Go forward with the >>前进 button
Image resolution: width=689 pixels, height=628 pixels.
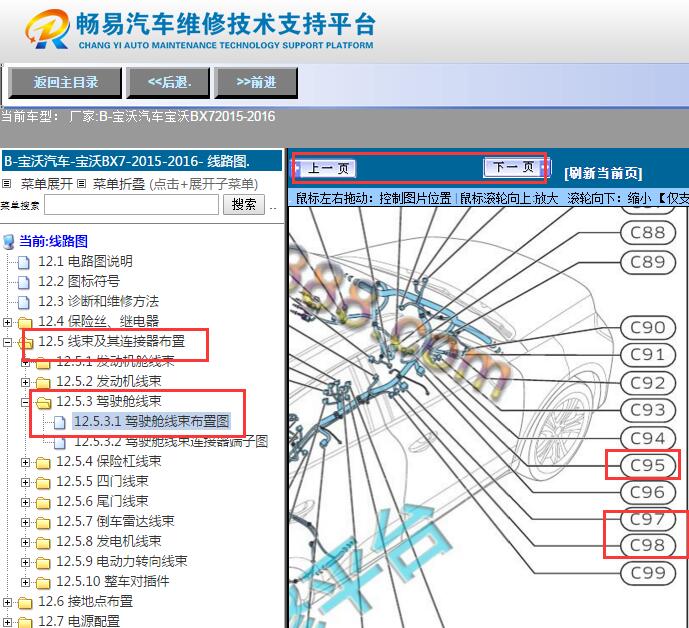coord(256,82)
